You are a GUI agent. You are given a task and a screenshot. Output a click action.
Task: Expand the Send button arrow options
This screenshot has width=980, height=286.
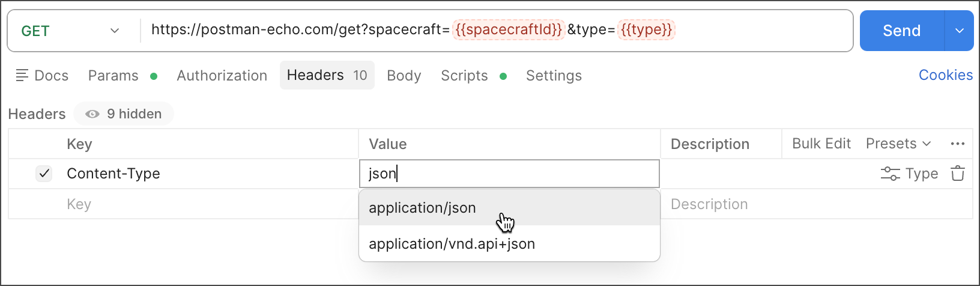click(959, 31)
